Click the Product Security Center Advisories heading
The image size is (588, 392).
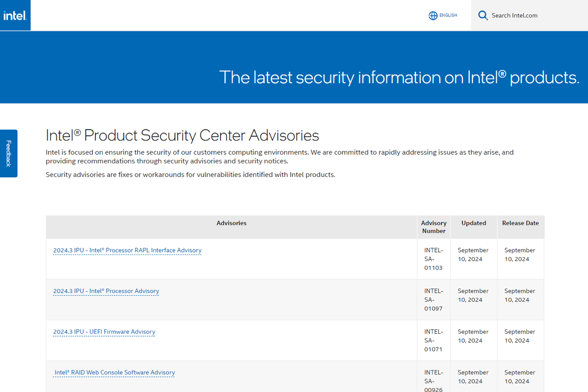coord(182,135)
